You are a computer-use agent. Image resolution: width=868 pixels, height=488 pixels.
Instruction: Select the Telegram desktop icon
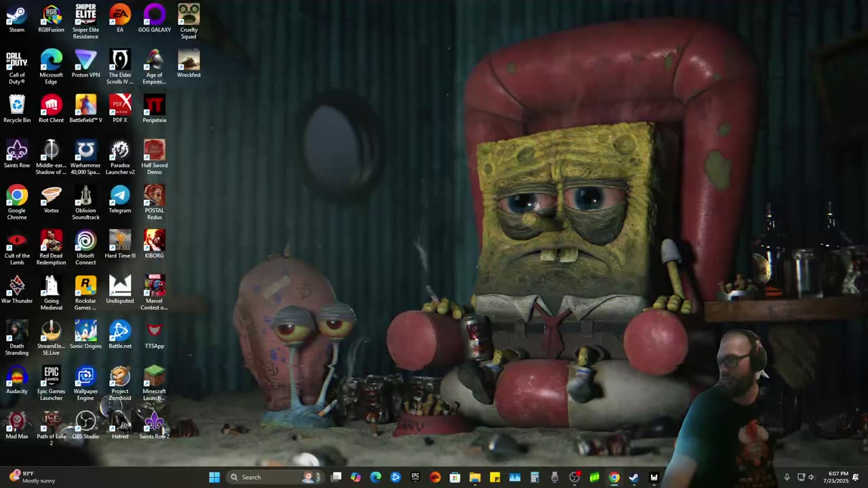coord(120,199)
